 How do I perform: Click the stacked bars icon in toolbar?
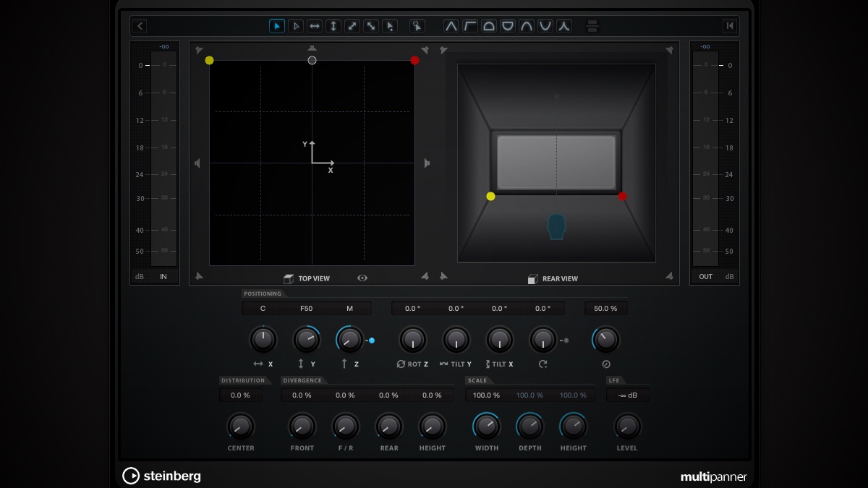pos(592,26)
